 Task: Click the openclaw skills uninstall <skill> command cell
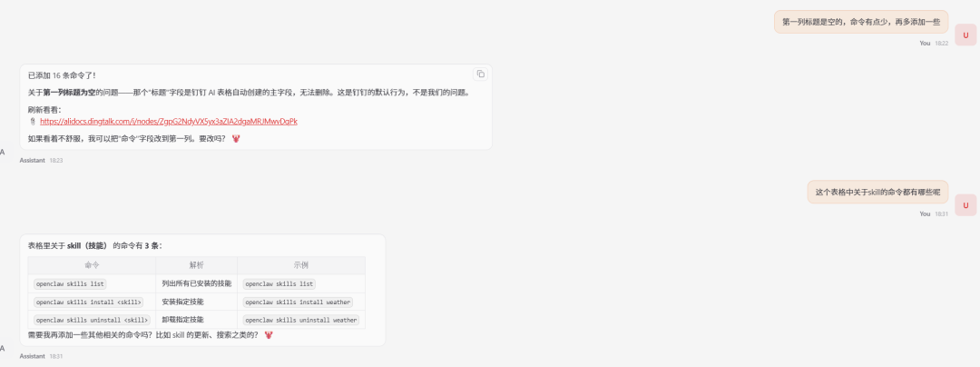[92, 320]
